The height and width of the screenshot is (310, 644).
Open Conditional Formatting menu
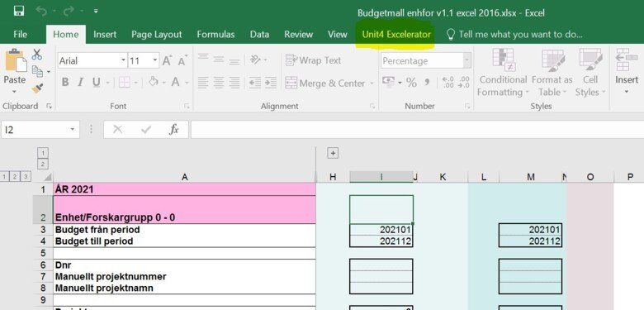pyautogui.click(x=503, y=73)
